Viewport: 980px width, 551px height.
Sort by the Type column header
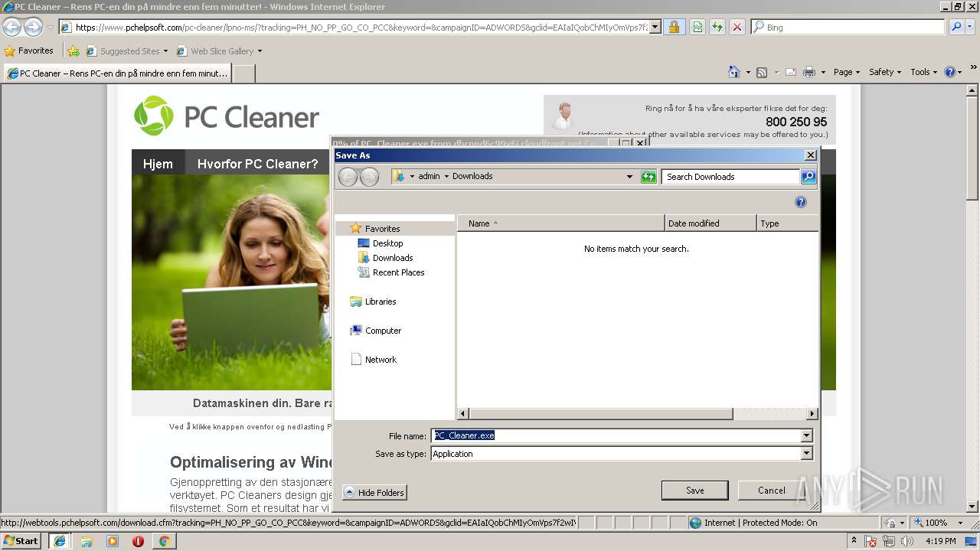click(787, 223)
